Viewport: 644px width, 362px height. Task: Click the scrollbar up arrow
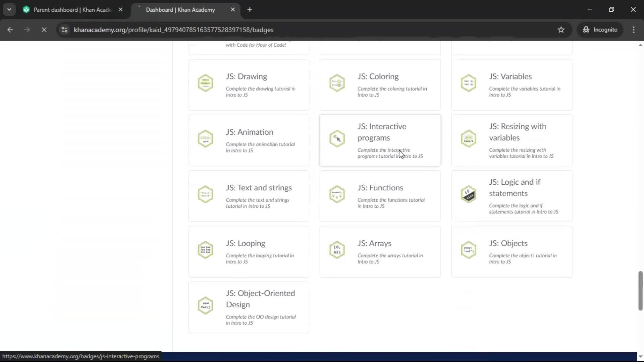pos(640,45)
